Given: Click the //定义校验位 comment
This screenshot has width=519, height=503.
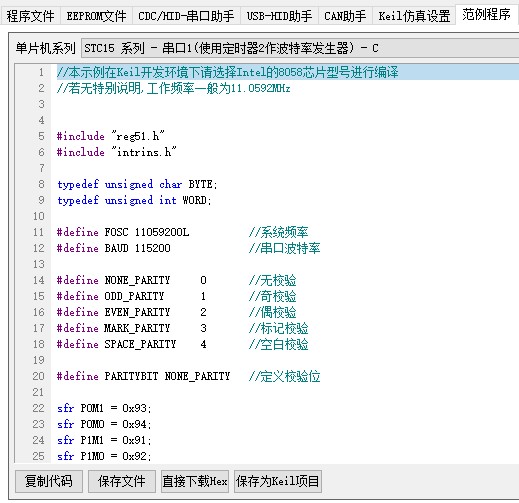Looking at the screenshot, I should 284,376.
